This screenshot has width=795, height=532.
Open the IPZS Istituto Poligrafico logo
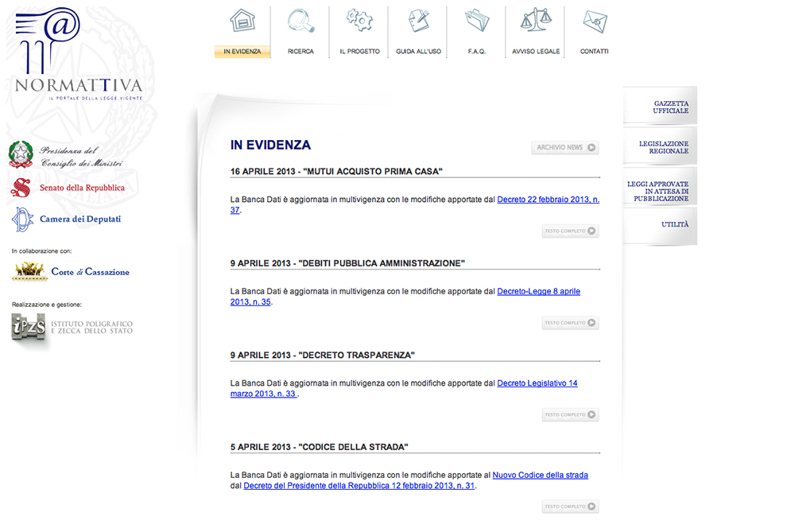(72, 327)
